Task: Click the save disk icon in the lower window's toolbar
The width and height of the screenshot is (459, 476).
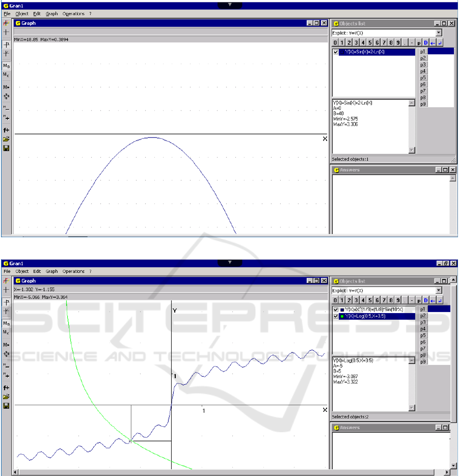Action: pyautogui.click(x=6, y=406)
